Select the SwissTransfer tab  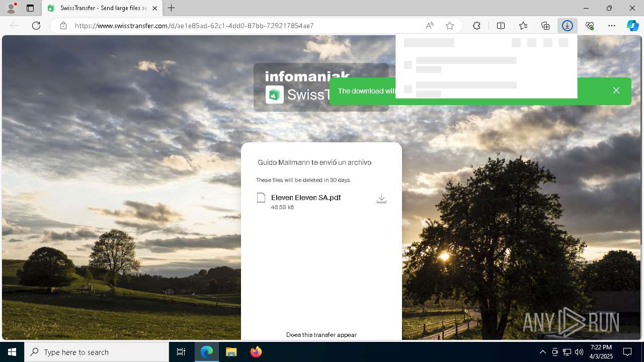(102, 9)
